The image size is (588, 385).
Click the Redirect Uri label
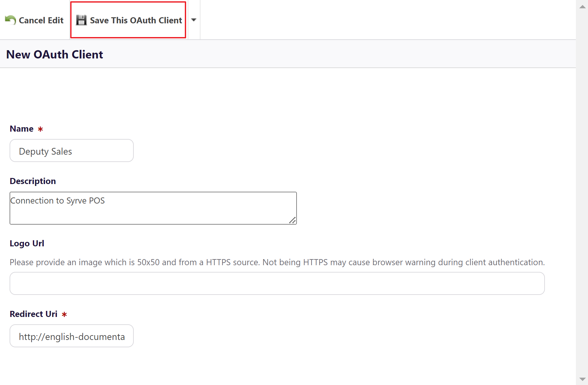[34, 314]
